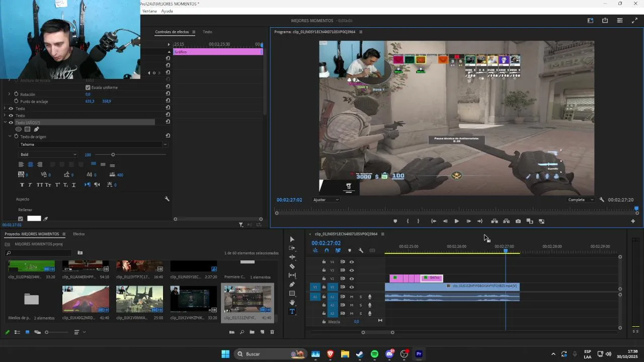This screenshot has width=644, height=362.
Task: Toggle Escala uniforme checkbox
Action: click(88, 87)
